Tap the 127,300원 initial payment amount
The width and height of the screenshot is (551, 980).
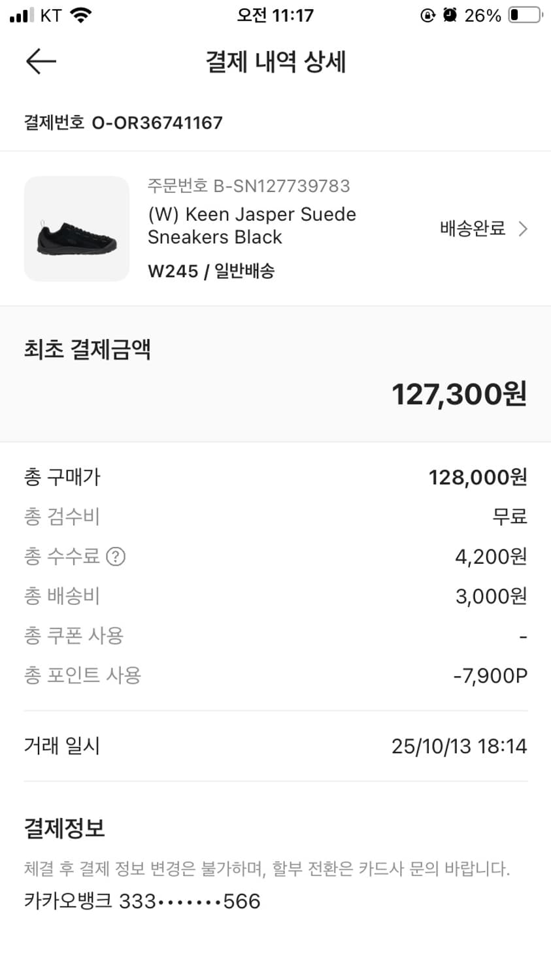pos(459,395)
